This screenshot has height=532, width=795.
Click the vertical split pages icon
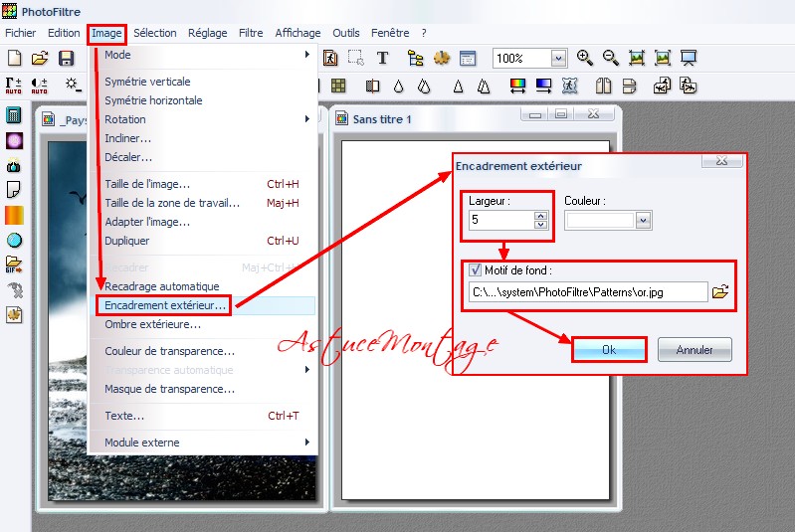coord(603,86)
